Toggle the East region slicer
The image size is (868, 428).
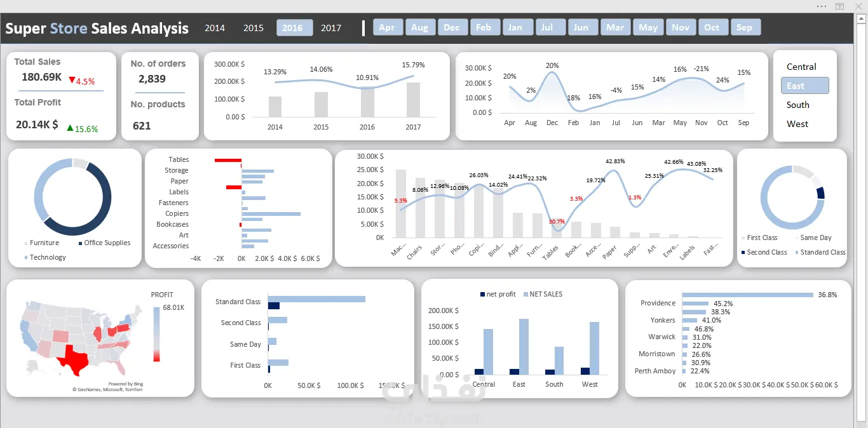805,86
